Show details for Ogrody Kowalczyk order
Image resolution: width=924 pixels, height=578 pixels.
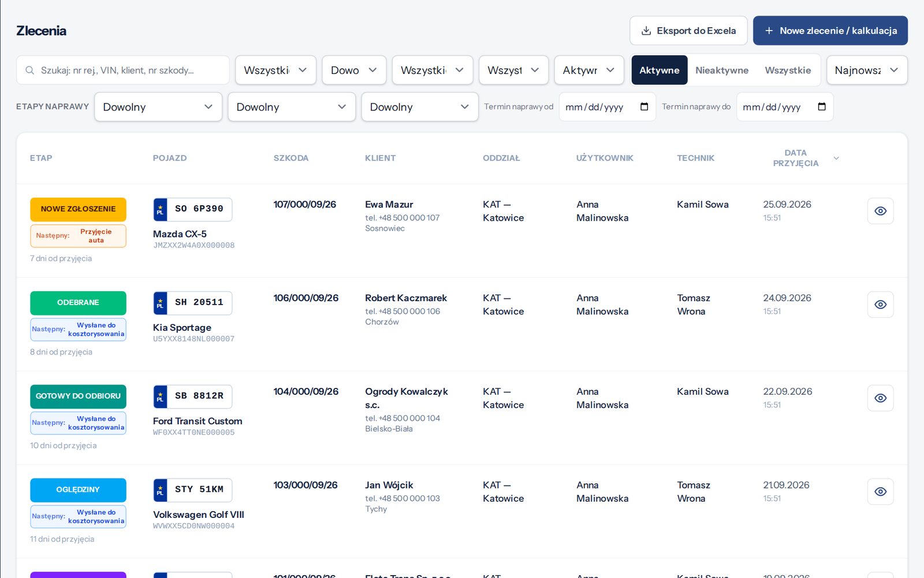point(880,398)
